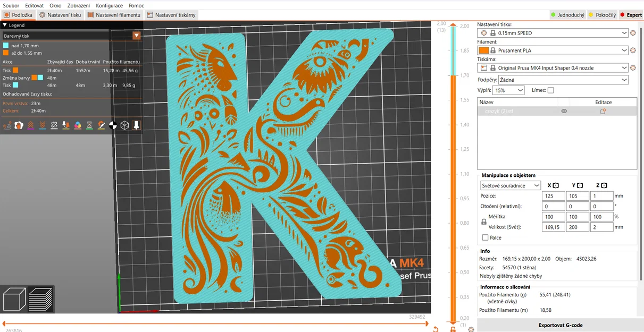Expand the Barevný tisk dropdown arrow

point(137,36)
